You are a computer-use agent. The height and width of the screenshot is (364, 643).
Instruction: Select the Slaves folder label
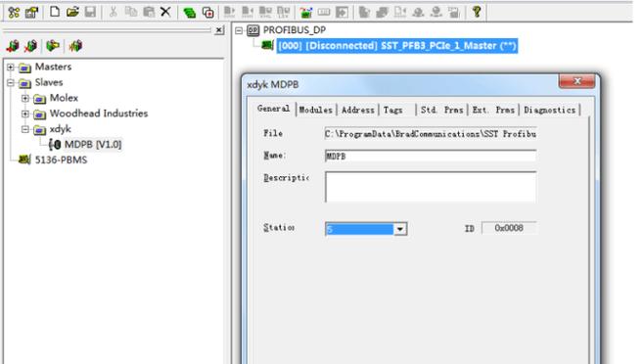[x=49, y=82]
